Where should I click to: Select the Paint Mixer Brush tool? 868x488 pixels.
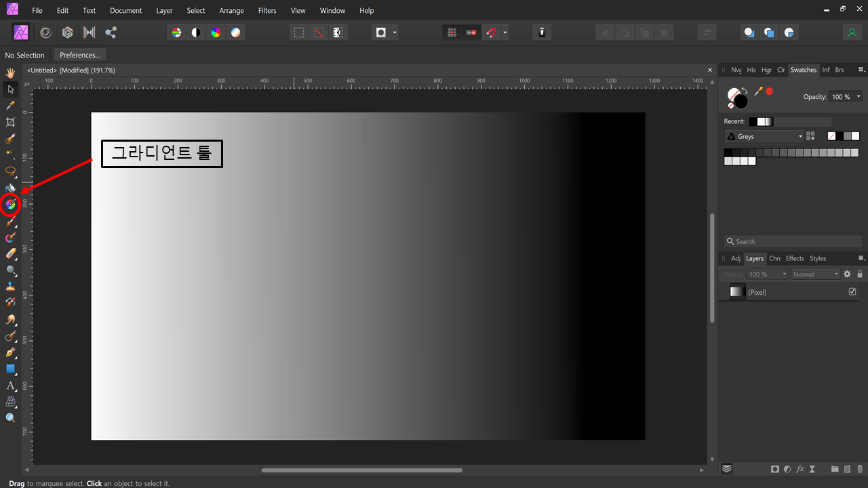[10, 237]
